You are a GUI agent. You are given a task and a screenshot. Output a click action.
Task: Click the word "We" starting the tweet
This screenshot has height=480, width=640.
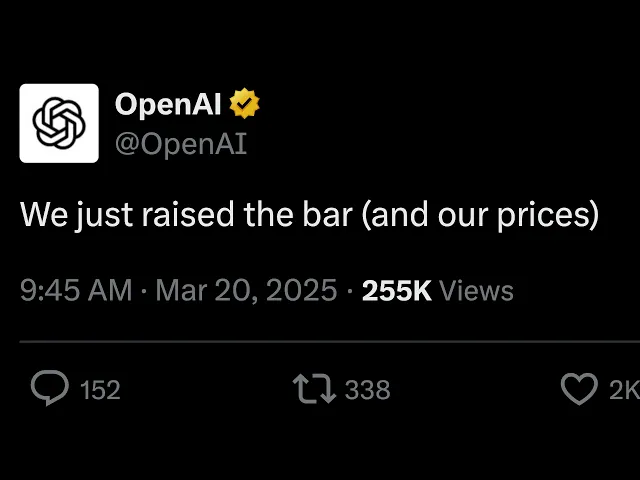[x=40, y=215]
